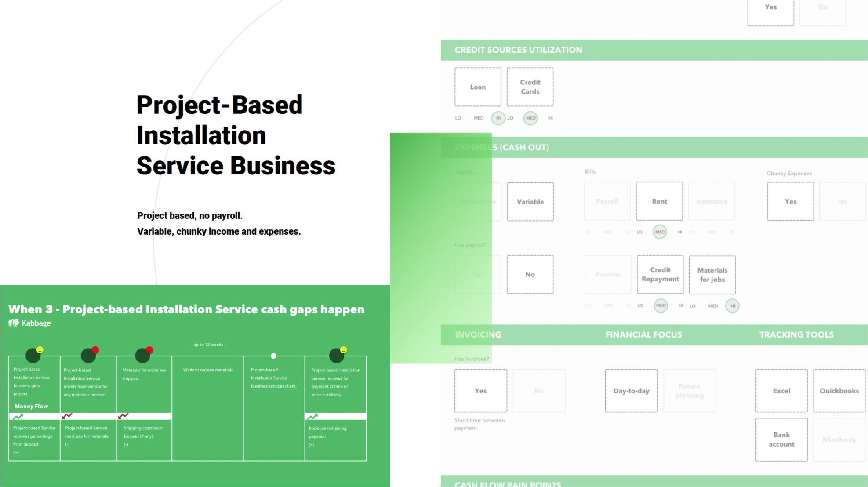The image size is (868, 487).
Task: Click the Credit Sources Utilization header
Action: (518, 50)
